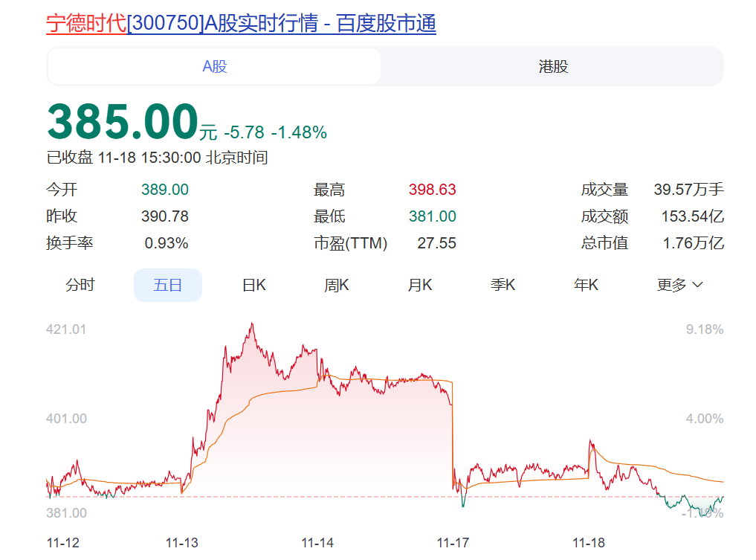Switch to the 港股 tab
756x560 pixels.
553,67
